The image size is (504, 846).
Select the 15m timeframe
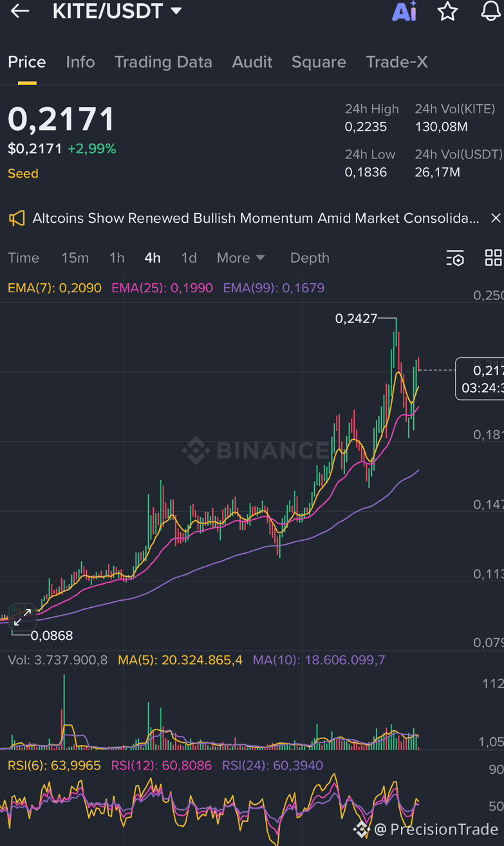click(x=75, y=258)
